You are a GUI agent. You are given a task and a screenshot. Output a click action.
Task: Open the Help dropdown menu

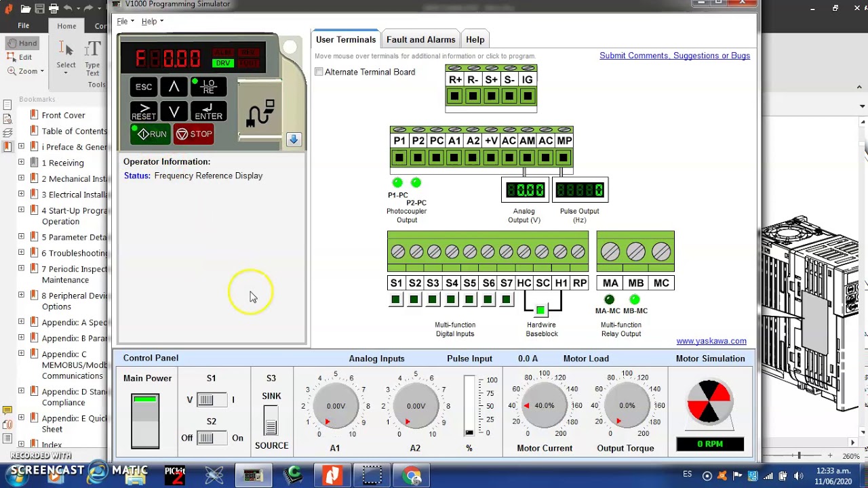click(152, 21)
